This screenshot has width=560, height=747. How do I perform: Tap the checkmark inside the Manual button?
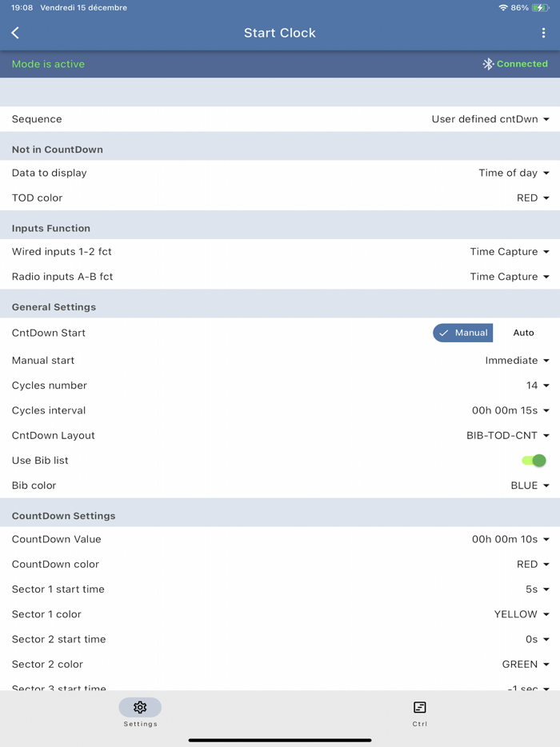point(443,333)
